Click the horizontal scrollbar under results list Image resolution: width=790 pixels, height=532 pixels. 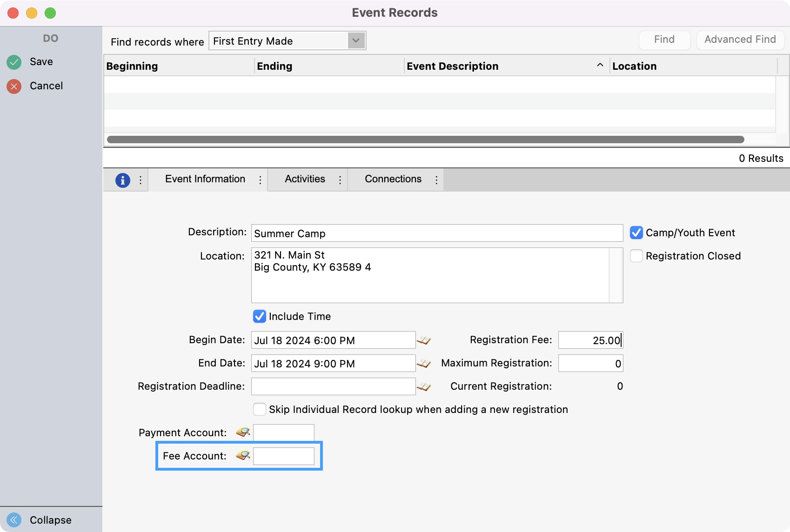(x=425, y=140)
